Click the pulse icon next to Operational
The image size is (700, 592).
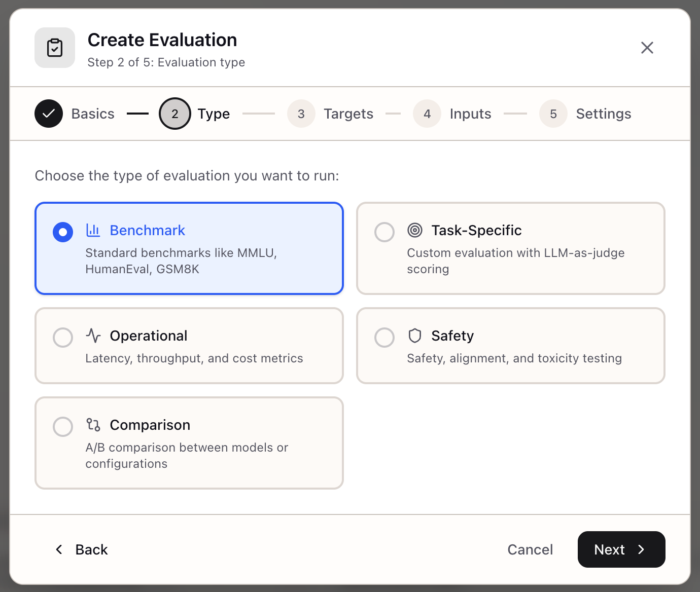[x=93, y=335]
